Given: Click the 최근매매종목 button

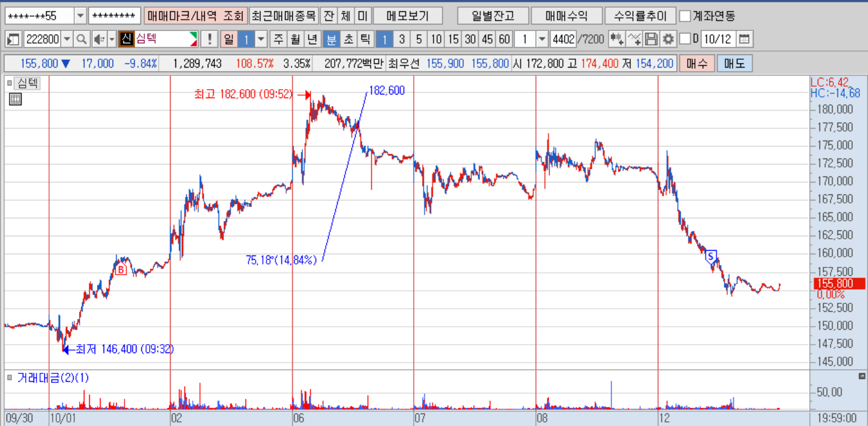Looking at the screenshot, I should [283, 16].
